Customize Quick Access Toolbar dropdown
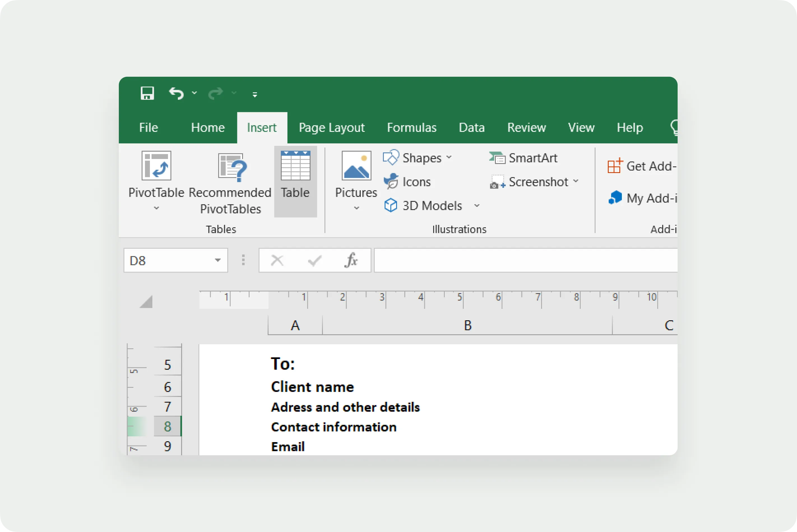 (255, 94)
